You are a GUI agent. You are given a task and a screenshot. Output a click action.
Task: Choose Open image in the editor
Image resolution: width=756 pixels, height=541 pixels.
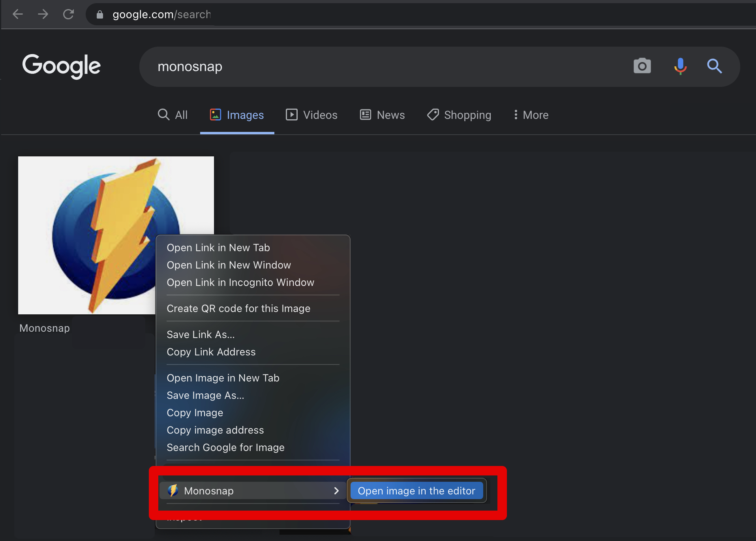tap(416, 490)
